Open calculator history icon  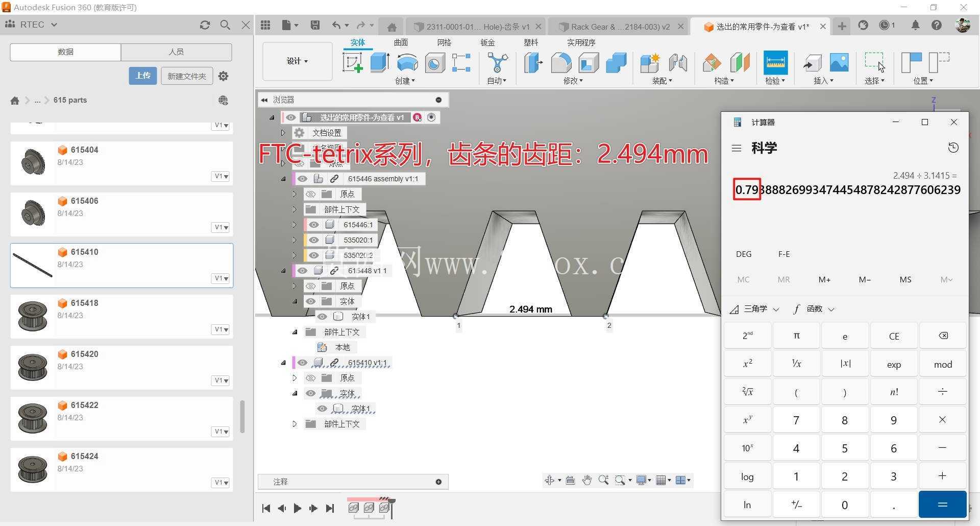[x=953, y=148]
